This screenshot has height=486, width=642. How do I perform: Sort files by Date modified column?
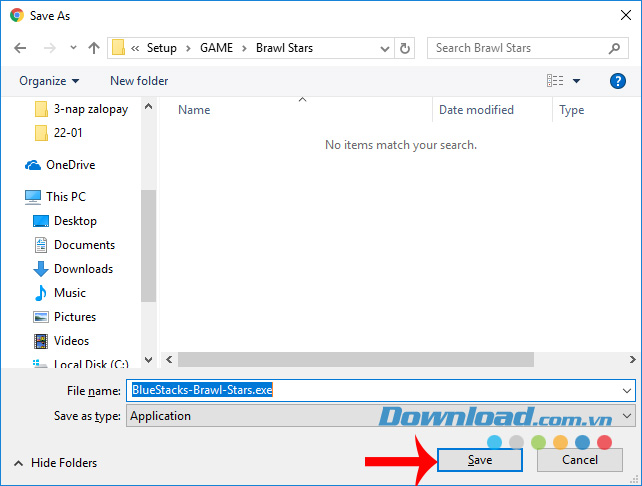(x=476, y=110)
